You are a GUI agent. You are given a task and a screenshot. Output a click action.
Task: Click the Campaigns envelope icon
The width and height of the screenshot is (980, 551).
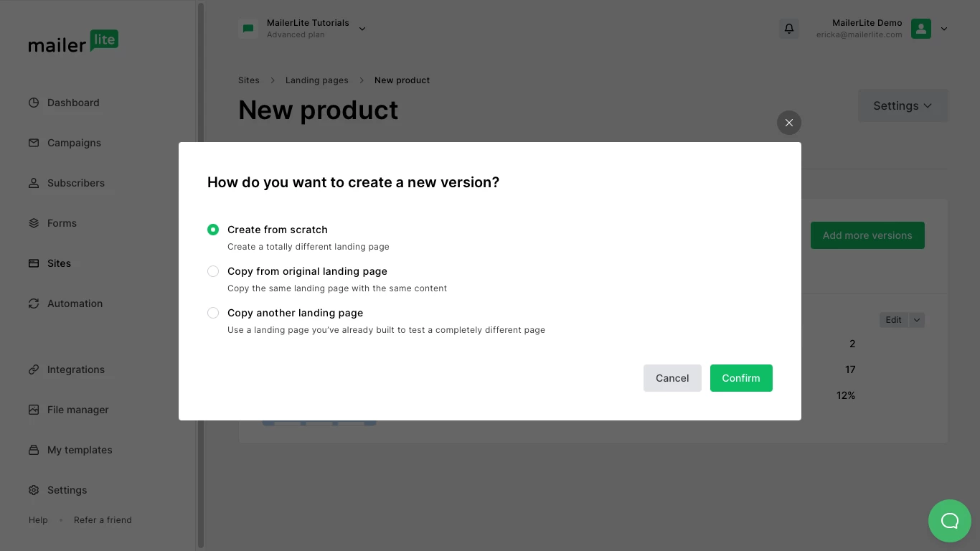pos(34,143)
